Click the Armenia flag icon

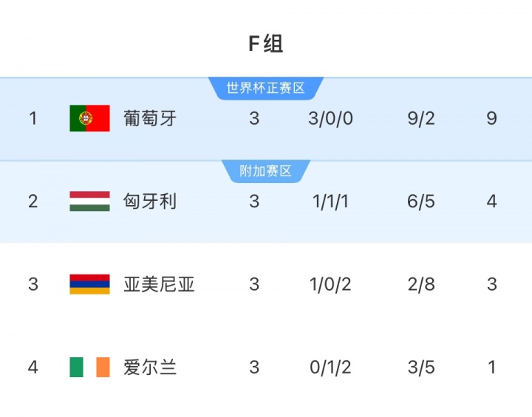click(89, 284)
